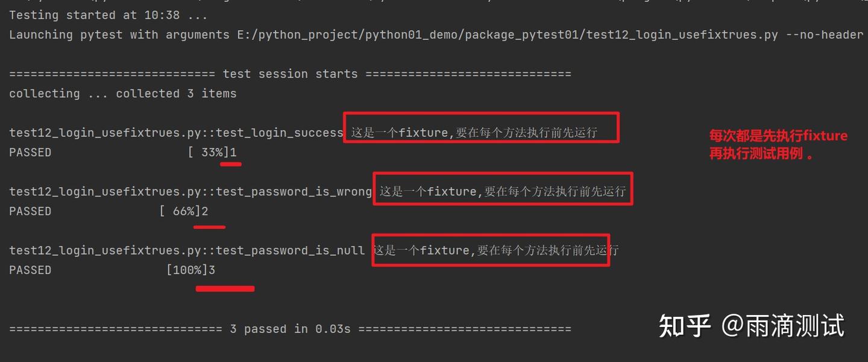Click the "3 passed in 0.03s" summary
Viewport: 868px width, 362px height.
click(290, 329)
